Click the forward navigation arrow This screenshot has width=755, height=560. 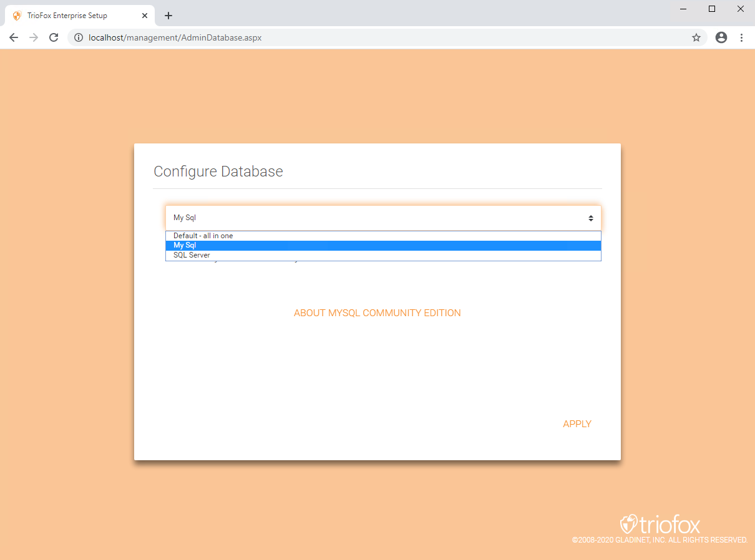34,37
